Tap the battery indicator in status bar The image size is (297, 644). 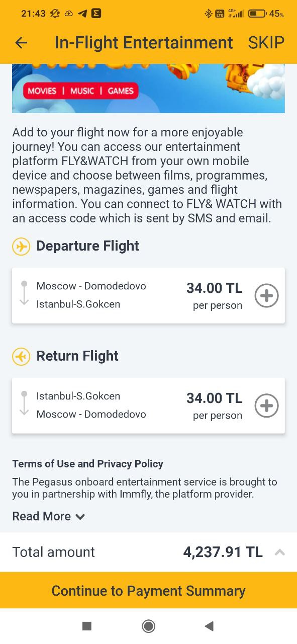click(257, 14)
